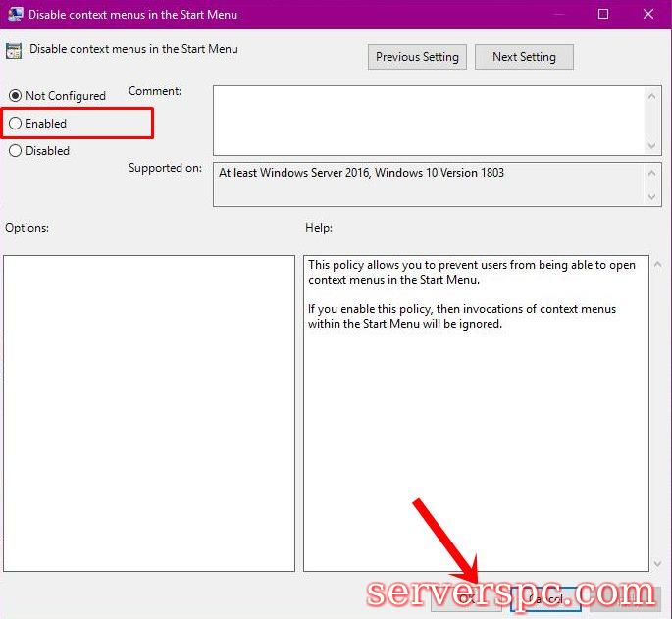Click the policy editor icon in title bar
672x619 pixels.
click(x=15, y=15)
